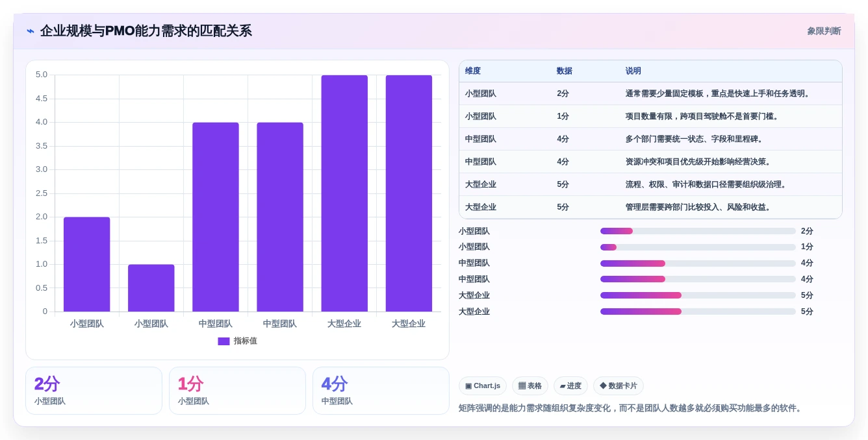This screenshot has height=440, width=868.
Task: Click the title 企业规模与PMO能力需求的匹配关系
Action: pyautogui.click(x=146, y=31)
